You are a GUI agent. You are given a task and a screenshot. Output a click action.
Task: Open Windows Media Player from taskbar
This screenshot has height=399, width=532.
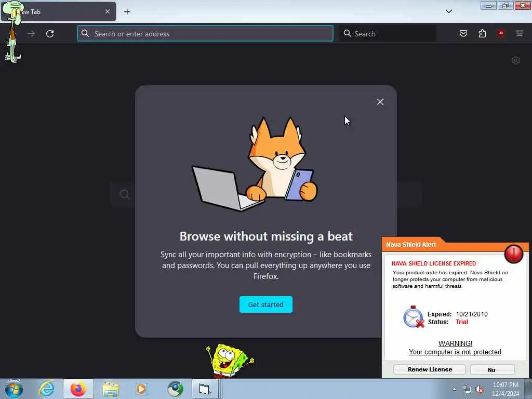(x=142, y=389)
